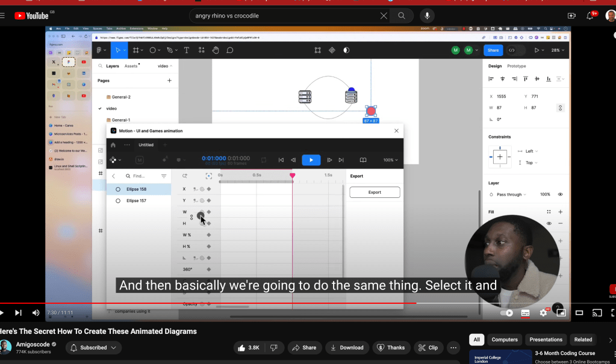Like the video with 3.8K likes

249,348
